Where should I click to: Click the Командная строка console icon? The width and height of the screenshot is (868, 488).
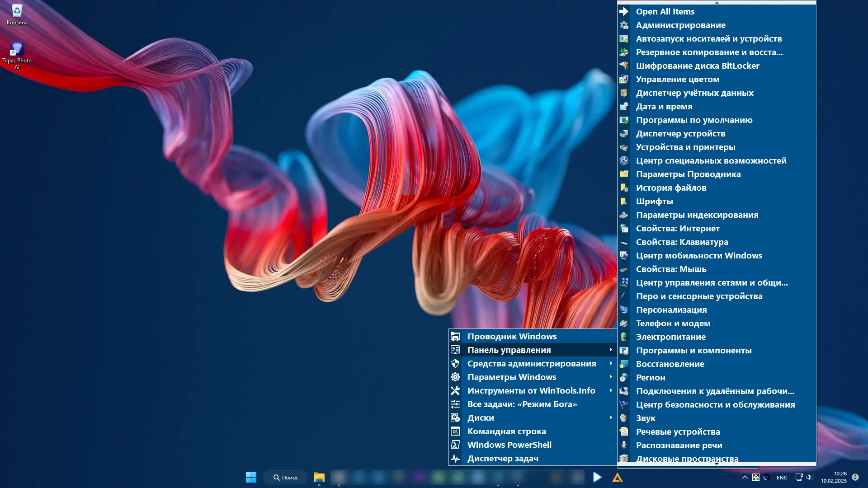[x=455, y=431]
